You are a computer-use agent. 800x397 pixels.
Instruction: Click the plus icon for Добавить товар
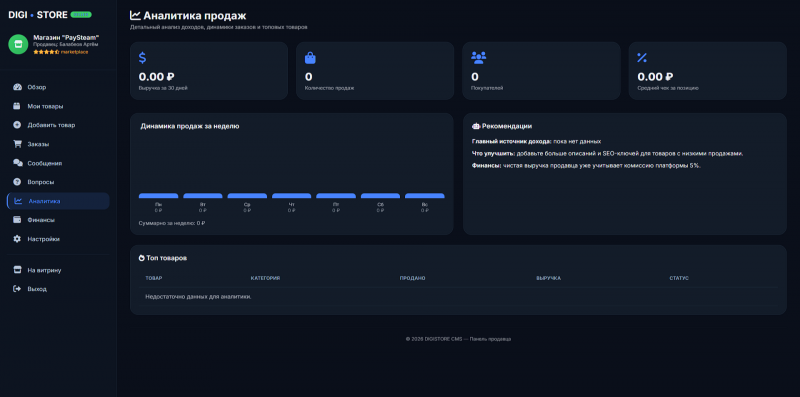tap(17, 125)
